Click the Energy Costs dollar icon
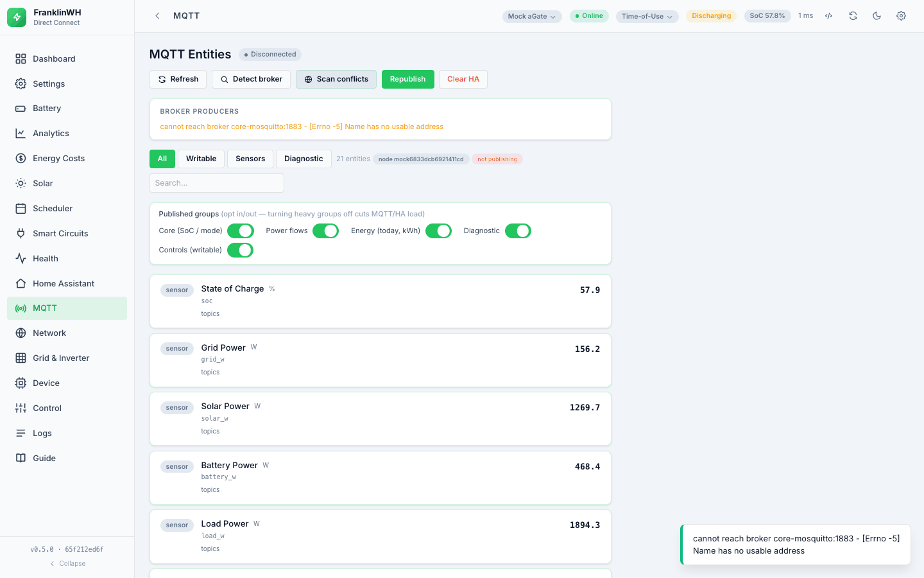Image resolution: width=924 pixels, height=578 pixels. click(21, 159)
